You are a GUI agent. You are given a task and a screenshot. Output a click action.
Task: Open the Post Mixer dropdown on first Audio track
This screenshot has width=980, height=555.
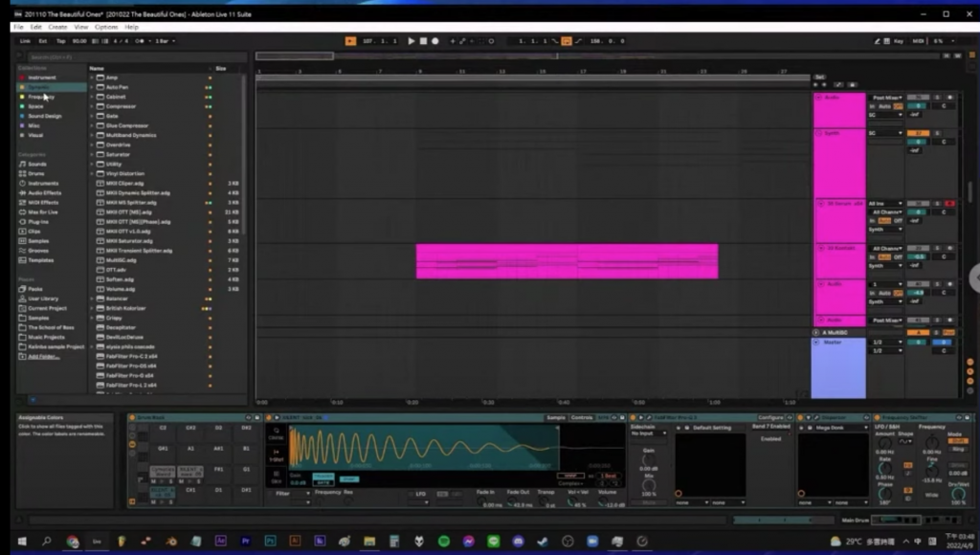(886, 98)
